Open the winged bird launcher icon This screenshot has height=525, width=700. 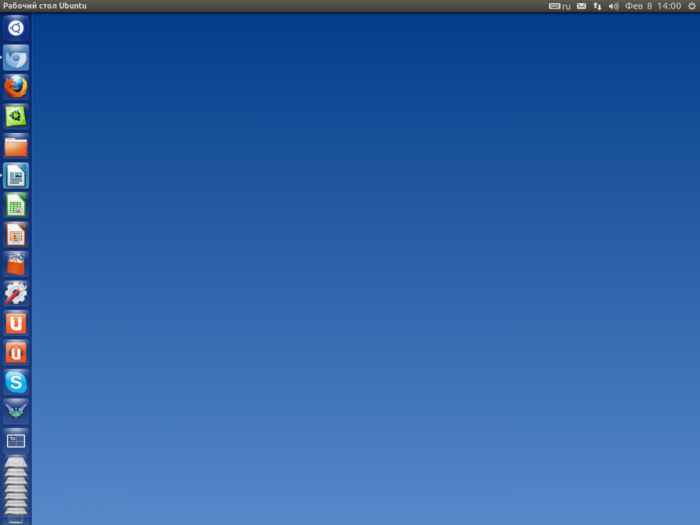coord(16,412)
